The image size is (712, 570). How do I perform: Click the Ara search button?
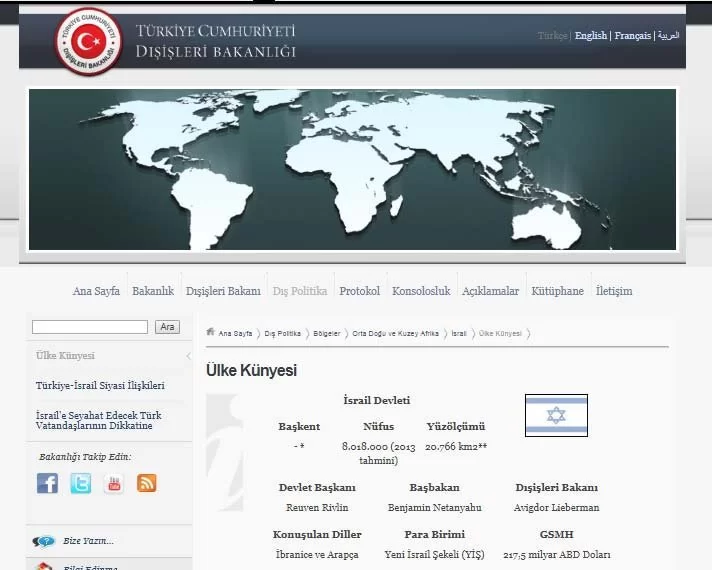click(168, 327)
